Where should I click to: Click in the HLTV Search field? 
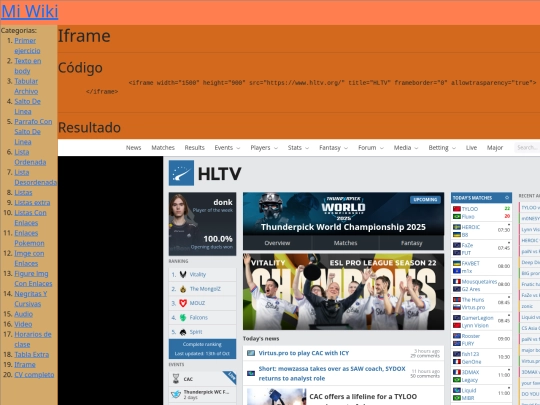[x=527, y=148]
